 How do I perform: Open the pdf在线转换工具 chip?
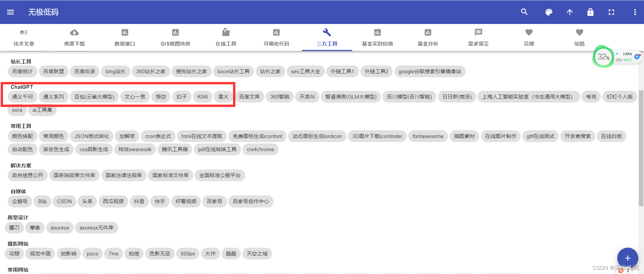pyautogui.click(x=217, y=149)
